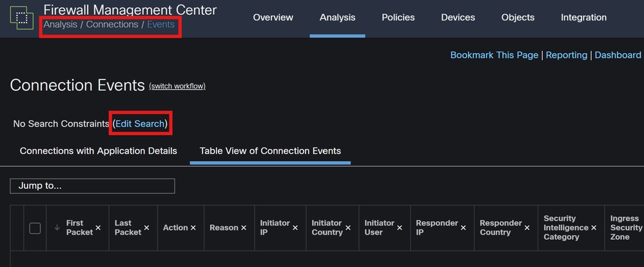
Task: Click the switch workflow link
Action: tap(177, 86)
